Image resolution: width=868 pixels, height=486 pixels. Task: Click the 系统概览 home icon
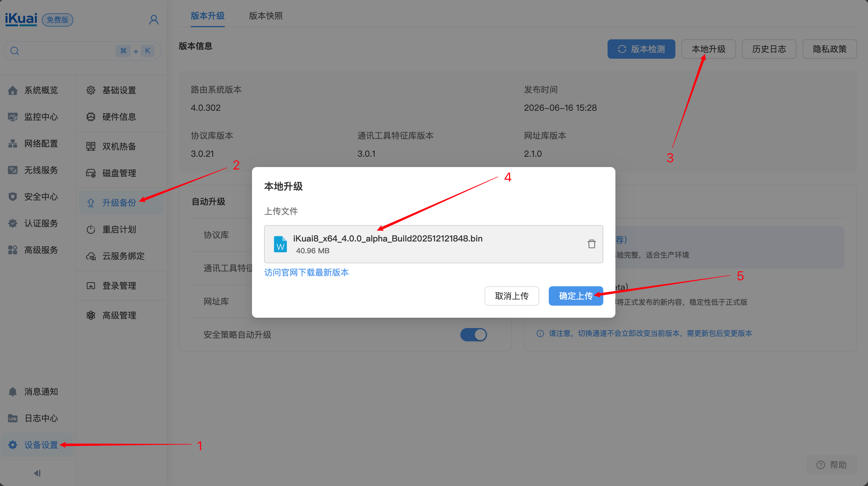point(12,90)
